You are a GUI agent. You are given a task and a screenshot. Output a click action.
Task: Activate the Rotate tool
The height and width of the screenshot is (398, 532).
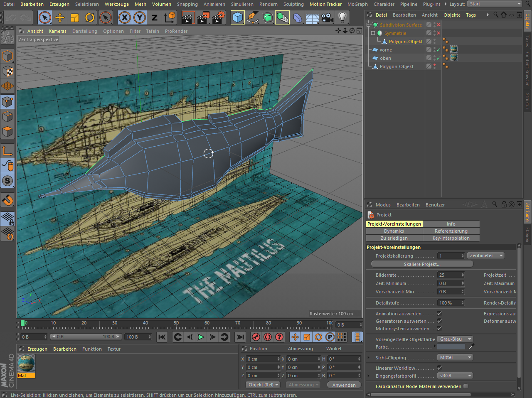point(90,18)
